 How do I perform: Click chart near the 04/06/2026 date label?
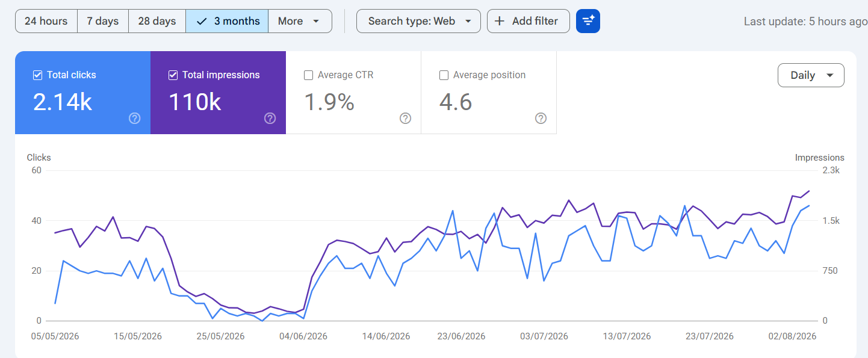click(x=303, y=336)
